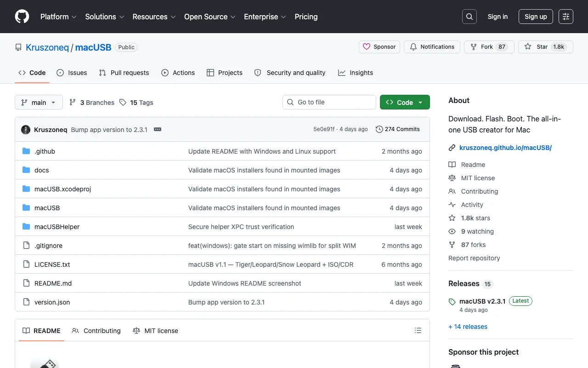
Task: Click the latest commit ellipsis details icon
Action: coord(158,129)
